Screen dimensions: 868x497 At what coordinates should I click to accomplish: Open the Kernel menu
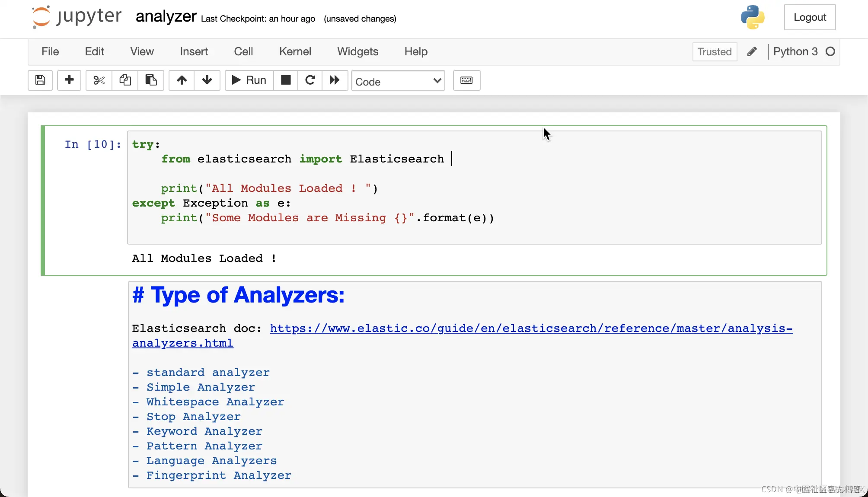pyautogui.click(x=295, y=52)
